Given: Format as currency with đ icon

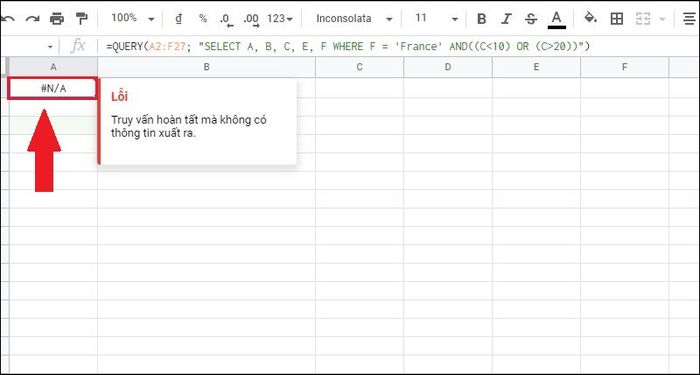Looking at the screenshot, I should (x=179, y=18).
